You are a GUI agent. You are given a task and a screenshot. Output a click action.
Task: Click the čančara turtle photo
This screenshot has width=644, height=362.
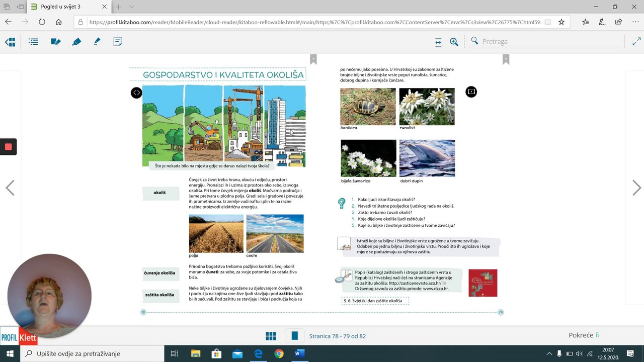tap(368, 107)
